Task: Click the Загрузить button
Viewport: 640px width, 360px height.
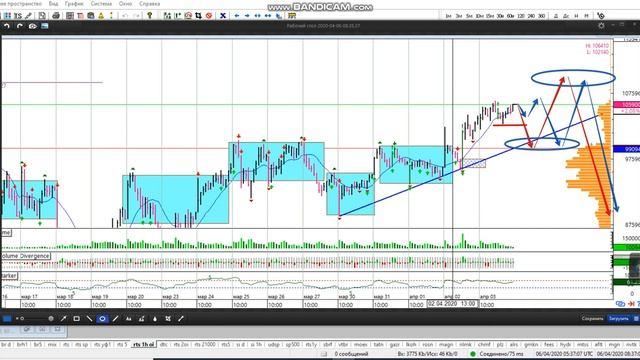Action: [x=619, y=318]
